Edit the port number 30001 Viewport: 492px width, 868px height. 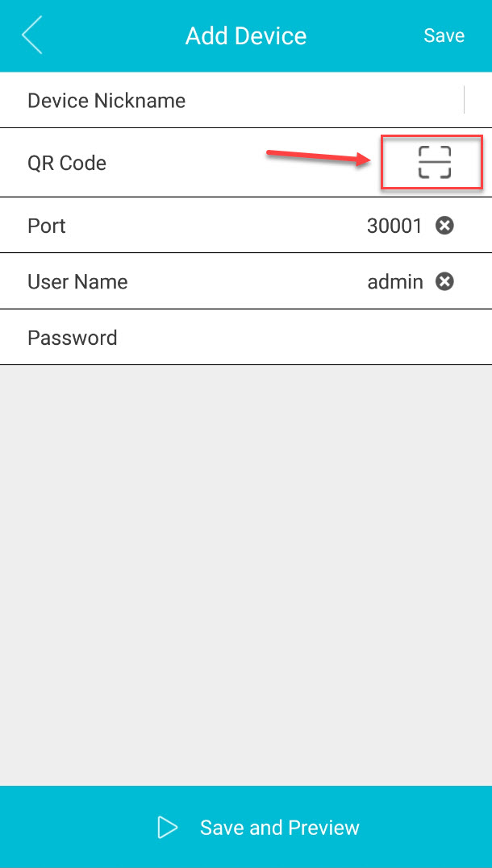click(394, 226)
